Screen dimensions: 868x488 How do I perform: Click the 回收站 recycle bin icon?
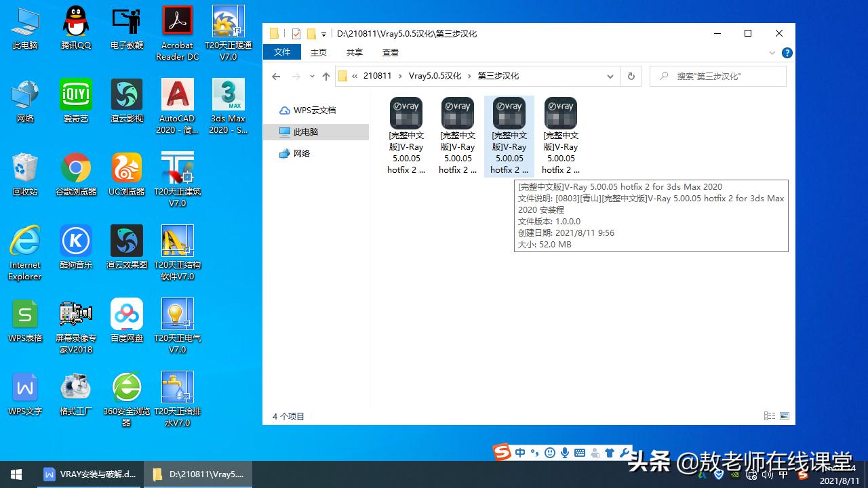(25, 174)
